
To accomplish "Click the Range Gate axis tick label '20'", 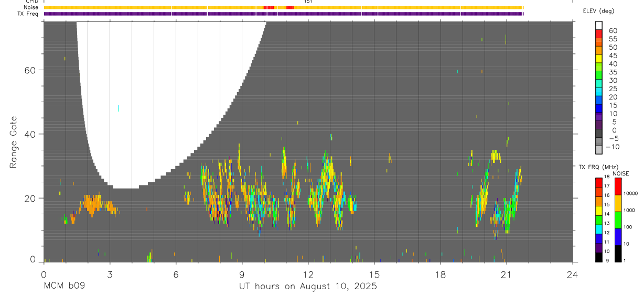I will coord(31,198).
